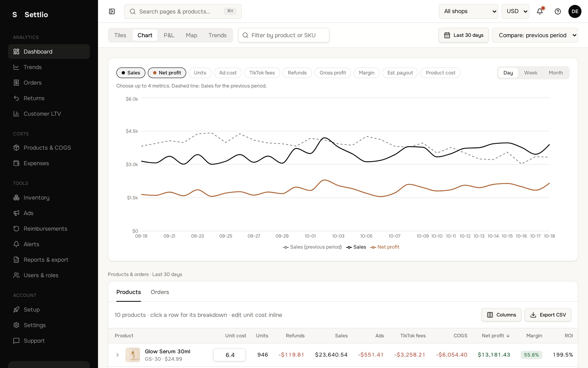Click the Setup rocket icon
The image size is (588, 368).
click(16, 310)
